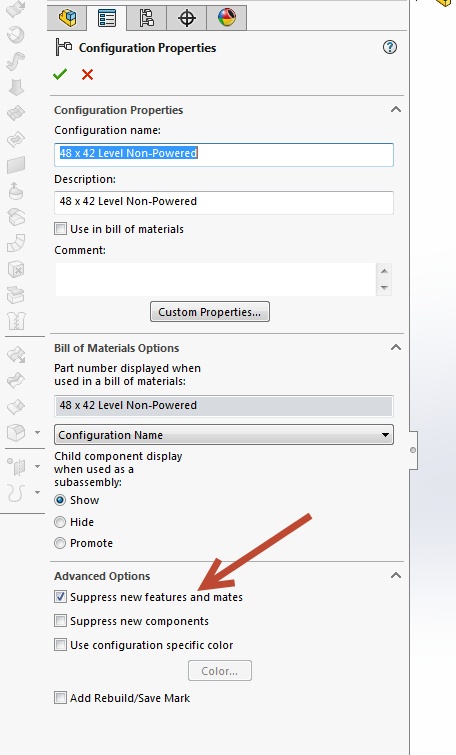The height and width of the screenshot is (755, 456).
Task: Select the Curves tool icon
Action: [16, 493]
